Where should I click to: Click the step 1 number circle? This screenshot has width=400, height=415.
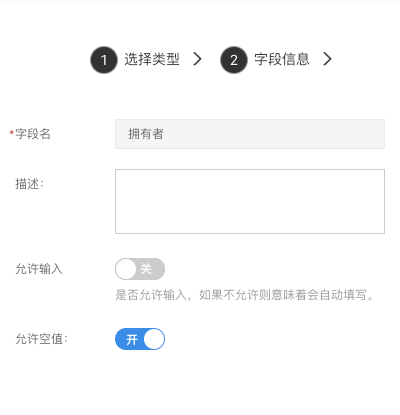click(x=104, y=60)
